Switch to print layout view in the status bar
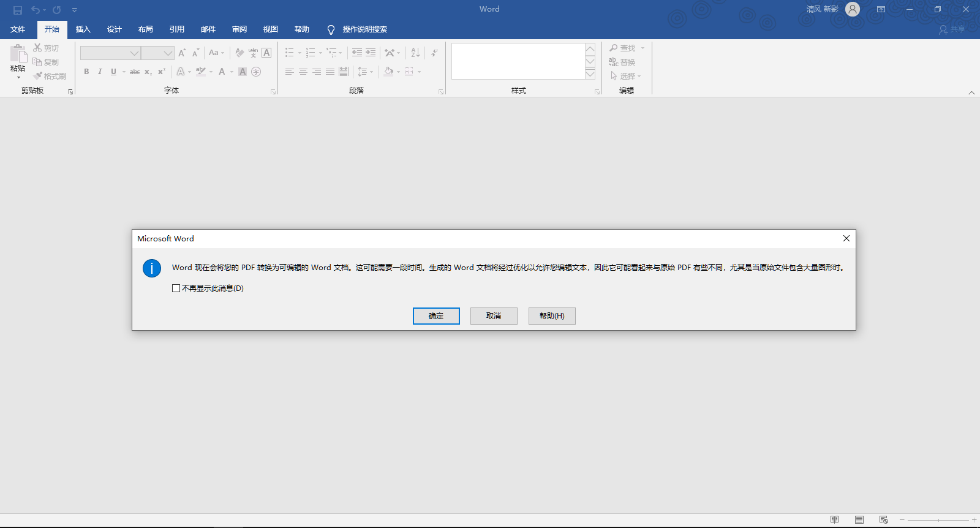The width and height of the screenshot is (980, 528). click(x=859, y=519)
